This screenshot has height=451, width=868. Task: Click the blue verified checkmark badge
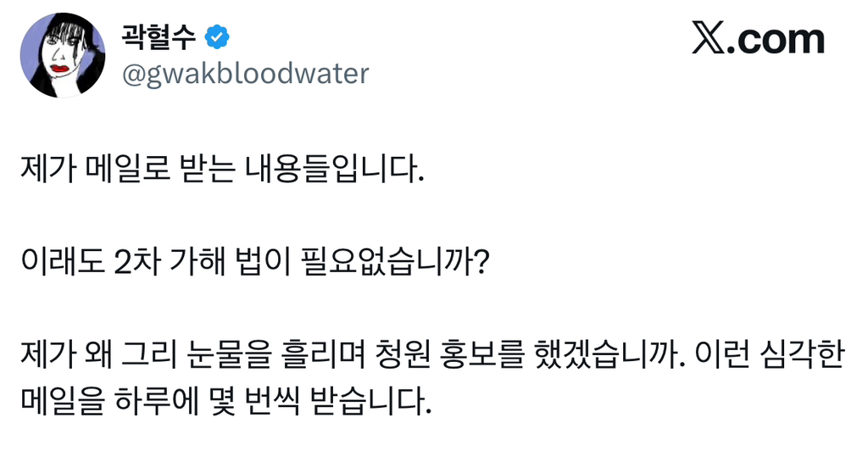(219, 36)
